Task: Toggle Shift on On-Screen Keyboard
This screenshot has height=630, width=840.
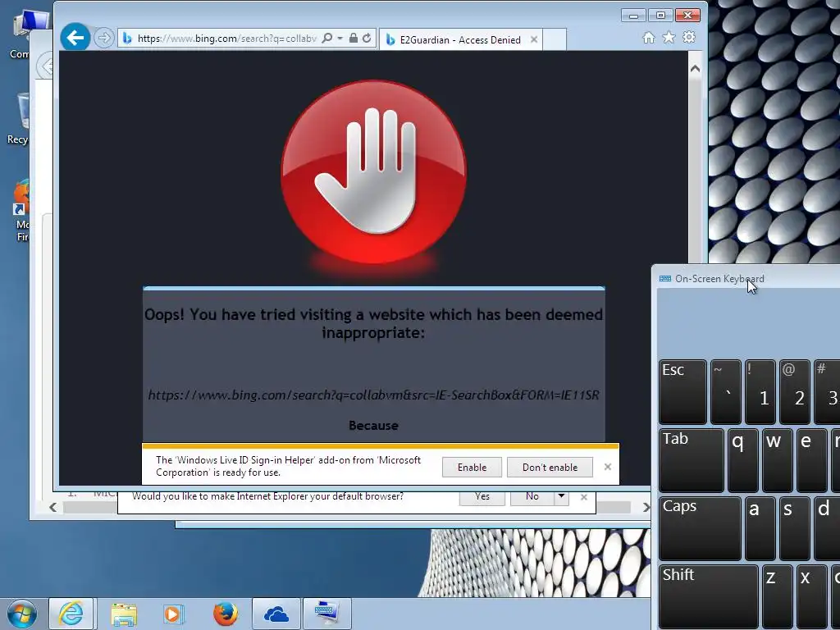Action: [708, 597]
